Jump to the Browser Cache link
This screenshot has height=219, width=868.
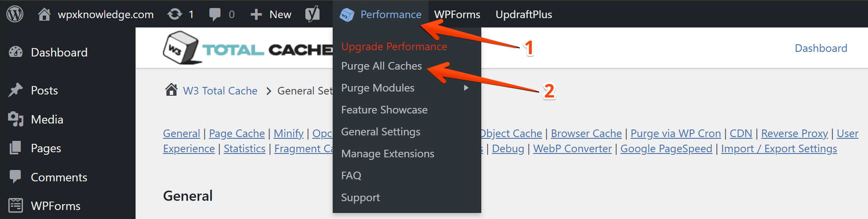586,134
